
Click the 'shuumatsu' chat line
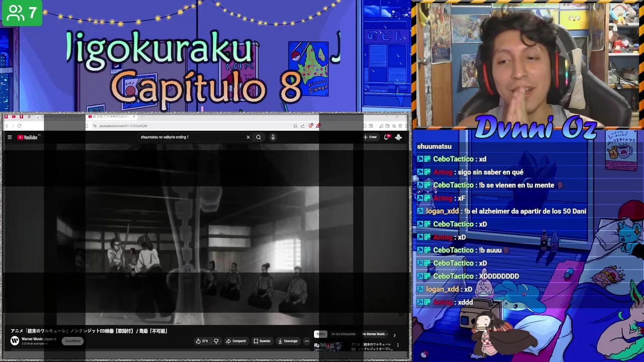pos(434,146)
